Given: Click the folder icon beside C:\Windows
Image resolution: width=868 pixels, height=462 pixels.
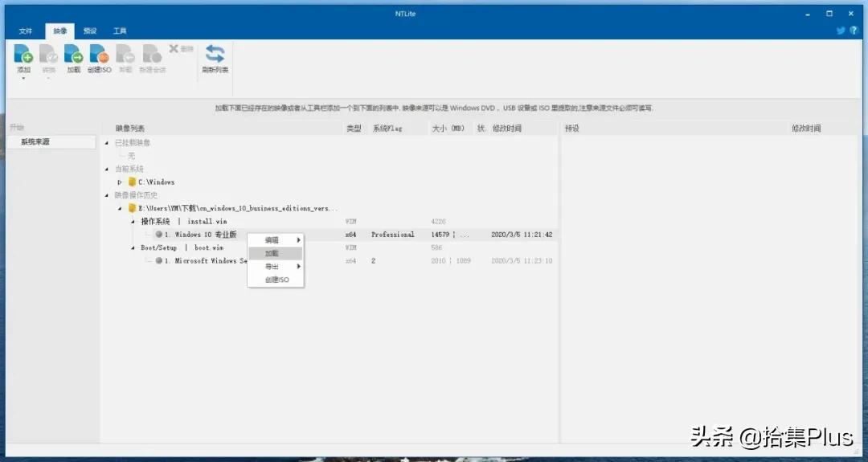Looking at the screenshot, I should pos(132,182).
